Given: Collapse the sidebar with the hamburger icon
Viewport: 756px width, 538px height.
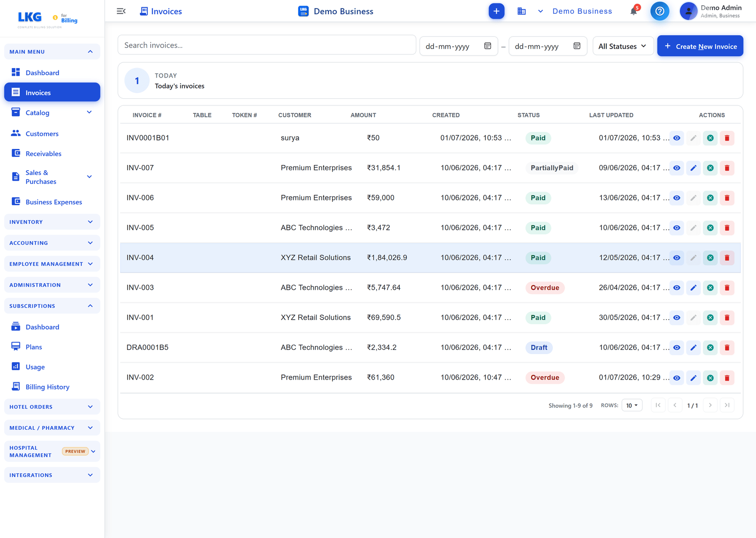Looking at the screenshot, I should click(x=121, y=11).
